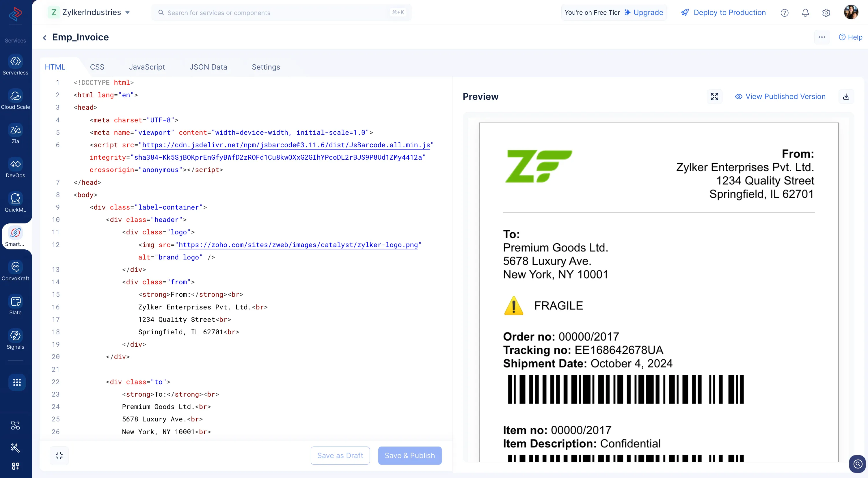The height and width of the screenshot is (478, 868).
Task: Click the 'Tracking no: EE168642678UA' preview text
Action: coord(583,350)
